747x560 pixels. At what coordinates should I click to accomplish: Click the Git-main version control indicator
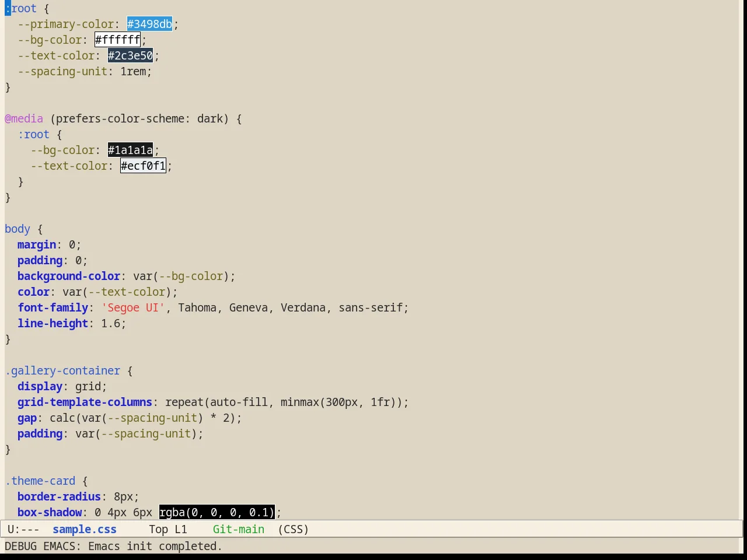[239, 529]
